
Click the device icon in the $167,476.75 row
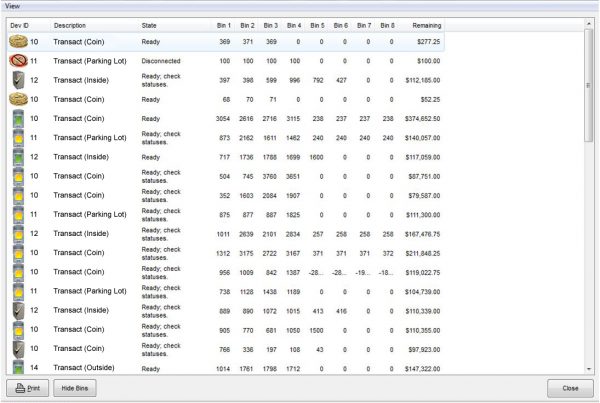tap(18, 233)
